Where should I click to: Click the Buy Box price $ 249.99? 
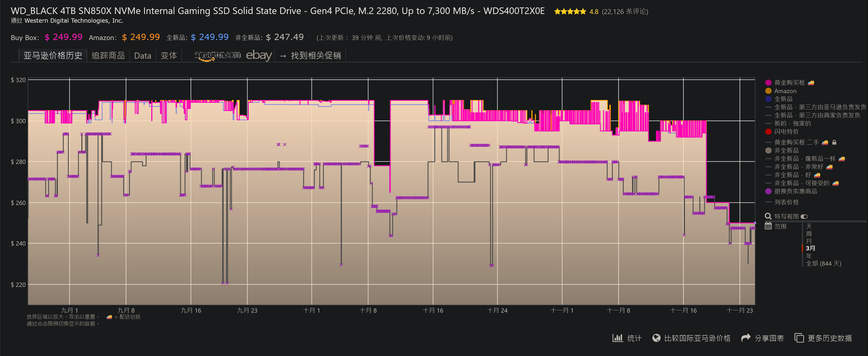tap(64, 37)
